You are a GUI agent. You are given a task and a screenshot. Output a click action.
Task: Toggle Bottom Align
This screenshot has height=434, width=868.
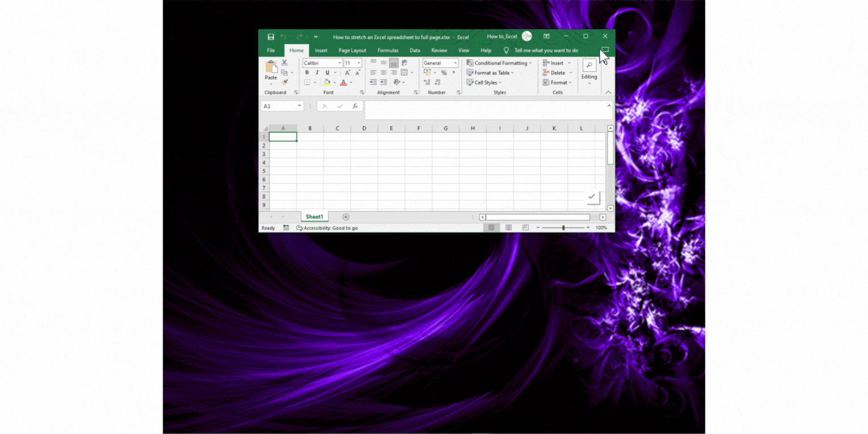[394, 63]
